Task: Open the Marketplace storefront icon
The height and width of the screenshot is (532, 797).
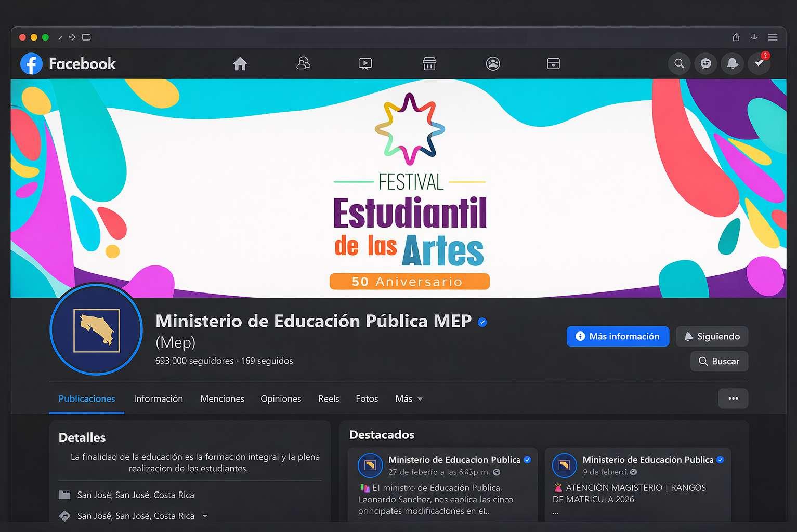Action: (429, 64)
